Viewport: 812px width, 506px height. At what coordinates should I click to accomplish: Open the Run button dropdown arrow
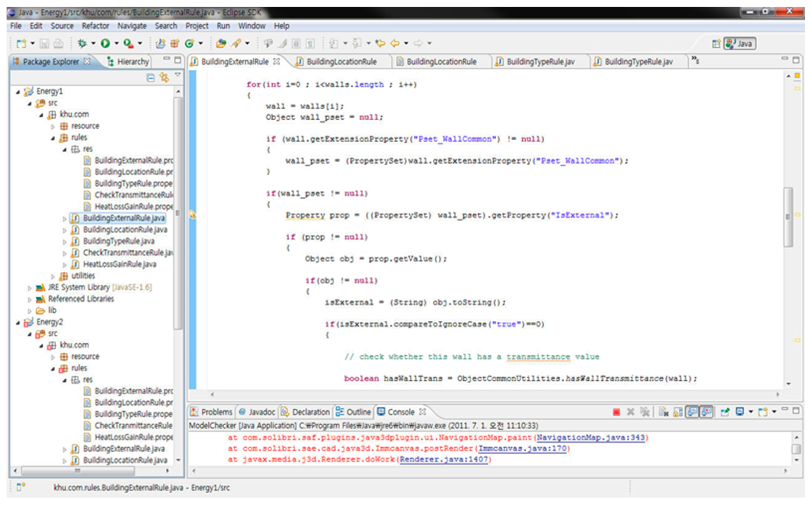[116, 43]
